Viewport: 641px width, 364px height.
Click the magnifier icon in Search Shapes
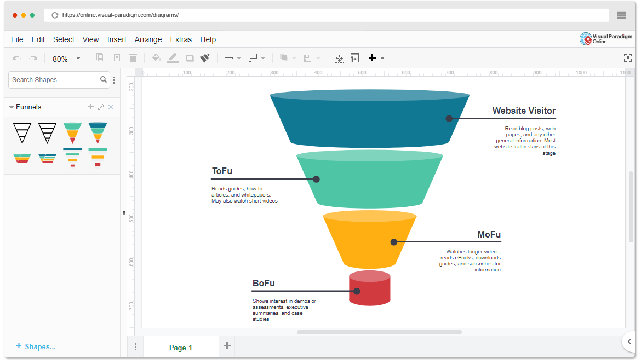[x=104, y=80]
